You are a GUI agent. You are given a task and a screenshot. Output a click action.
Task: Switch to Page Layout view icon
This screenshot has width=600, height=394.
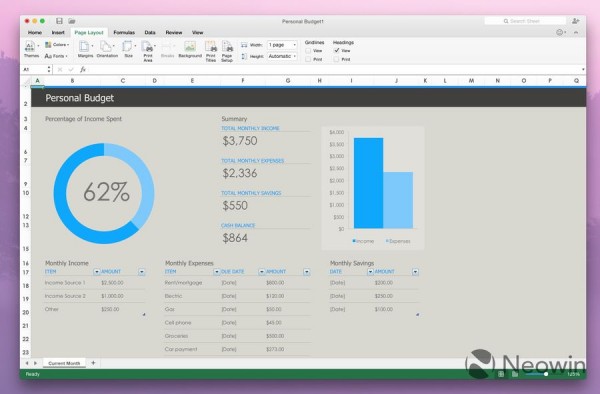(515, 374)
